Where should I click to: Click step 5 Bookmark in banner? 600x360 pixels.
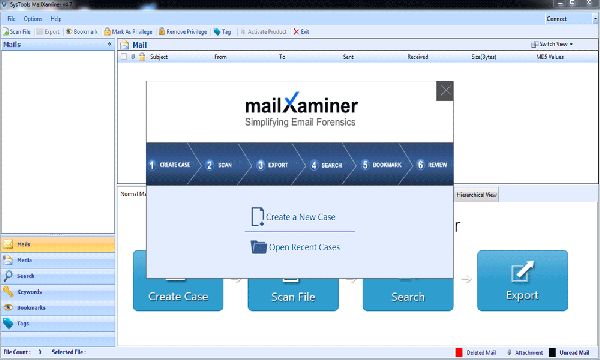tap(382, 165)
